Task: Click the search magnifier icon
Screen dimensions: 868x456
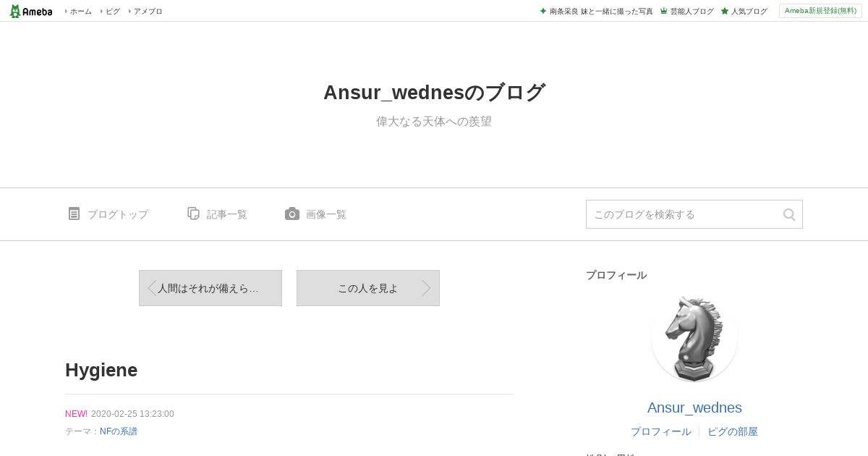Action: pyautogui.click(x=789, y=214)
